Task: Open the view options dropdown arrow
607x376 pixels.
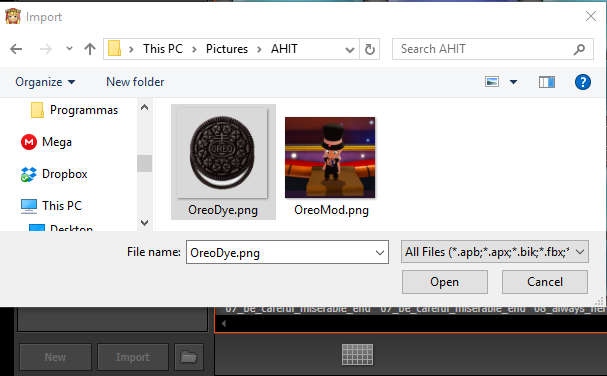Action: (513, 82)
